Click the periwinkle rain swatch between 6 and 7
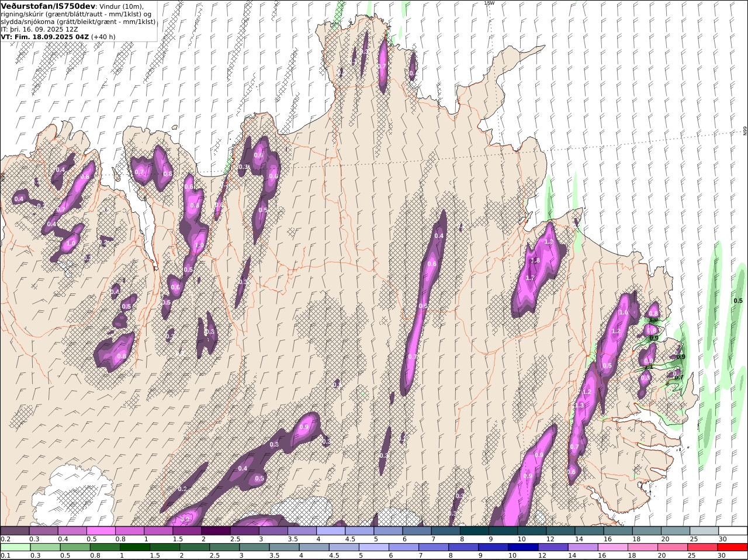 point(404,548)
